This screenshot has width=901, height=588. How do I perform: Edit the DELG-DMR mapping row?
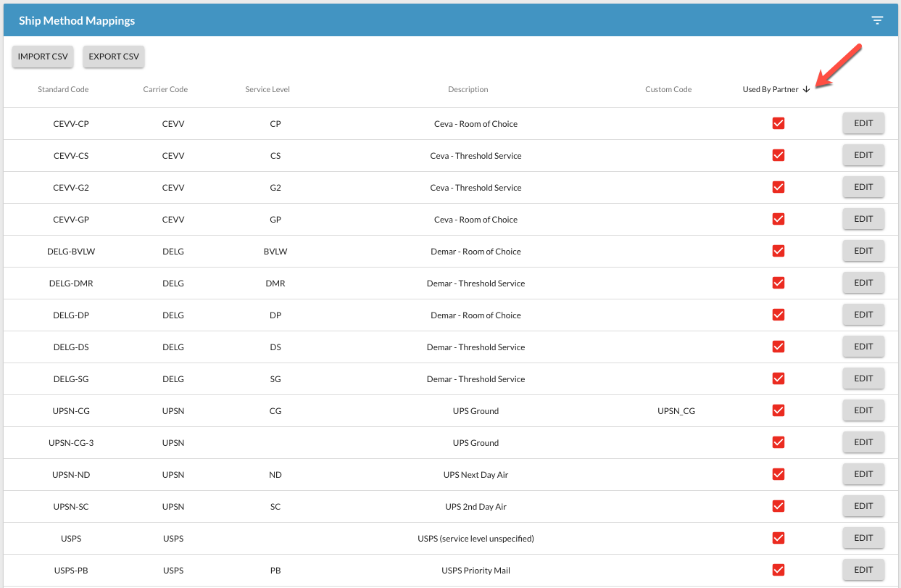click(x=863, y=283)
